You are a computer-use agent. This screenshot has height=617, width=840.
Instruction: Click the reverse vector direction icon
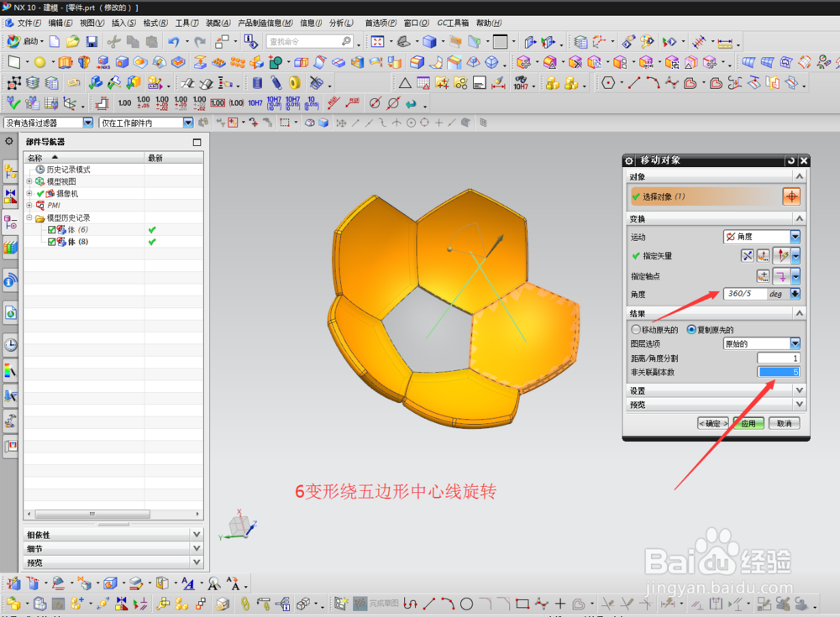(x=748, y=256)
